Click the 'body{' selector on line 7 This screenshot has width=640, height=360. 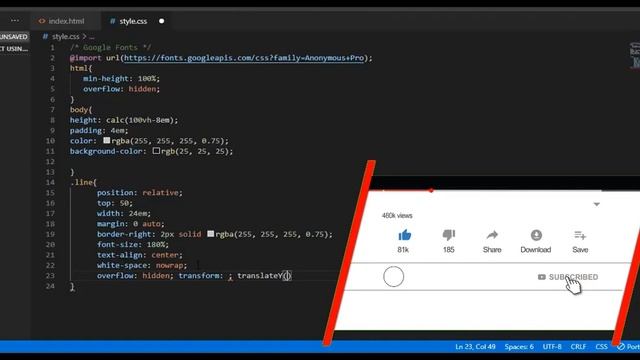point(81,110)
